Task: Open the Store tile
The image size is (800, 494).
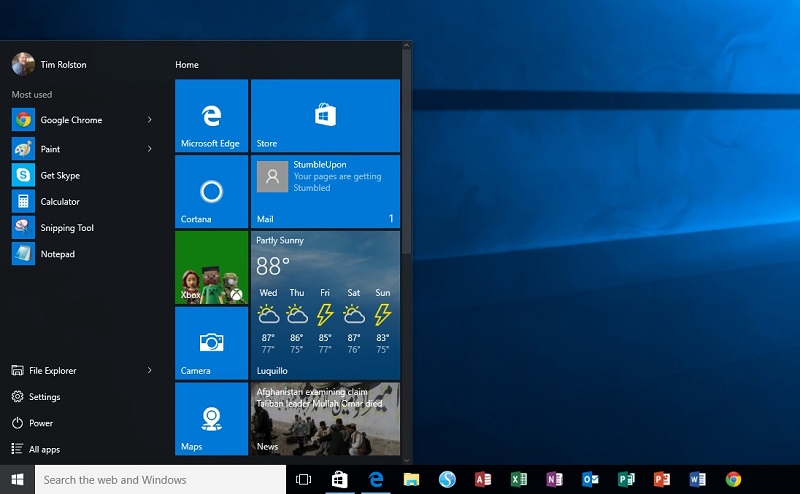Action: point(326,116)
